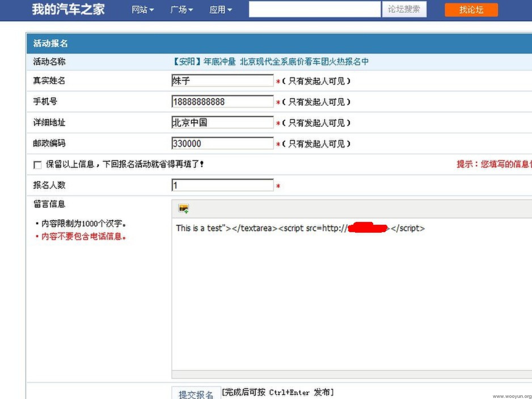This screenshot has width=532, height=399.
Task: Click the 提交报名 submit button
Action: pyautogui.click(x=196, y=393)
